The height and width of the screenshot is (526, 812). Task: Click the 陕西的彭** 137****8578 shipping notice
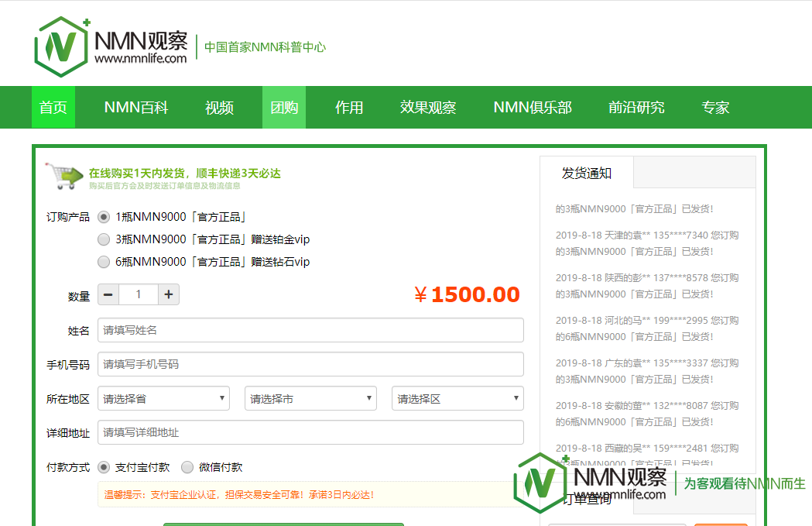click(x=647, y=286)
